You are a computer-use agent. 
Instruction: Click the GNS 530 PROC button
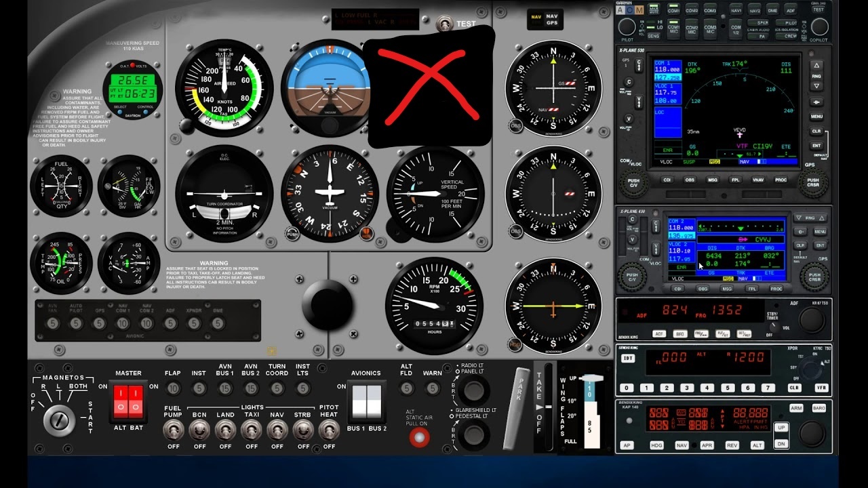pos(781,180)
